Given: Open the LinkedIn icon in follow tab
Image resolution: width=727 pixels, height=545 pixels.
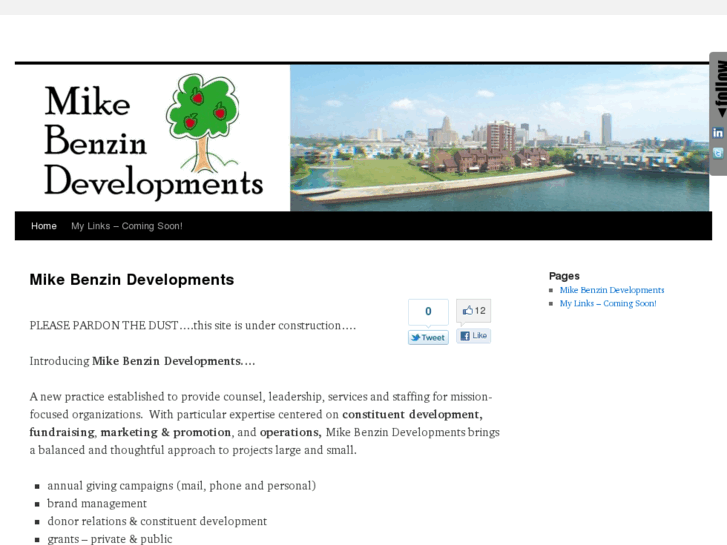Looking at the screenshot, I should coord(718,133).
